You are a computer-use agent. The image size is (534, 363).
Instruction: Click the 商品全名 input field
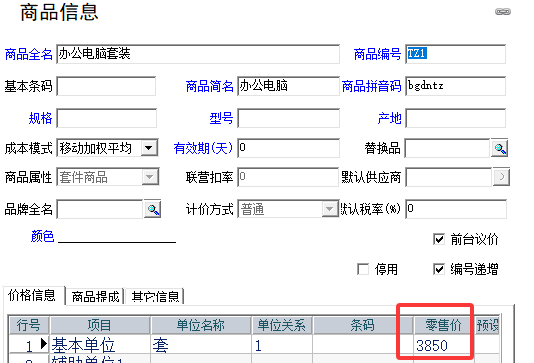tap(198, 54)
